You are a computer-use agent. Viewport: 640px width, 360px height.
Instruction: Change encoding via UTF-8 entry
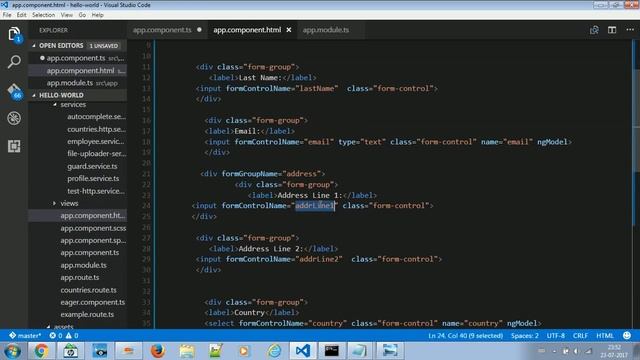(556, 336)
